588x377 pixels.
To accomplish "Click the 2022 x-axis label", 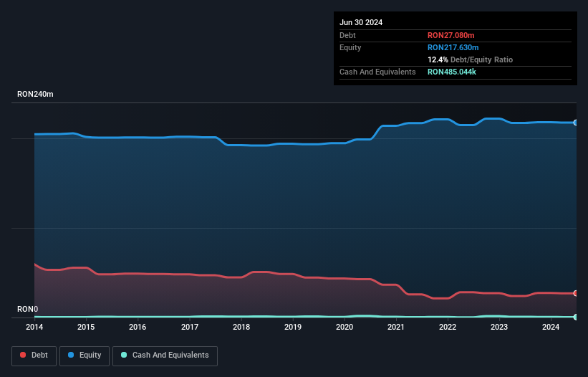I will point(448,327).
